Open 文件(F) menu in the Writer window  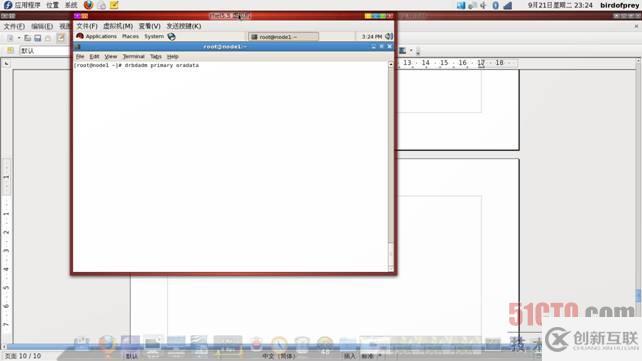14,27
